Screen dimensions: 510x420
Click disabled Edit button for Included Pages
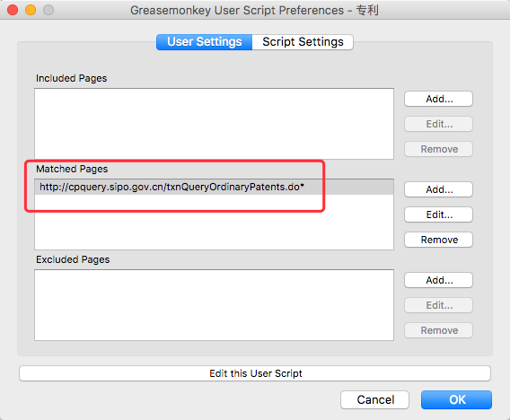(438, 124)
